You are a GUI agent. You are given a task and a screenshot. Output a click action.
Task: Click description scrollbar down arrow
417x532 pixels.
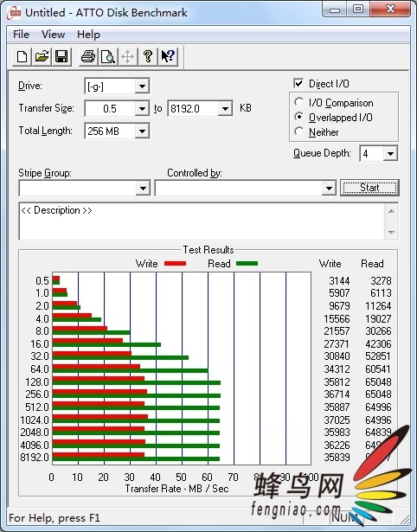click(x=391, y=233)
